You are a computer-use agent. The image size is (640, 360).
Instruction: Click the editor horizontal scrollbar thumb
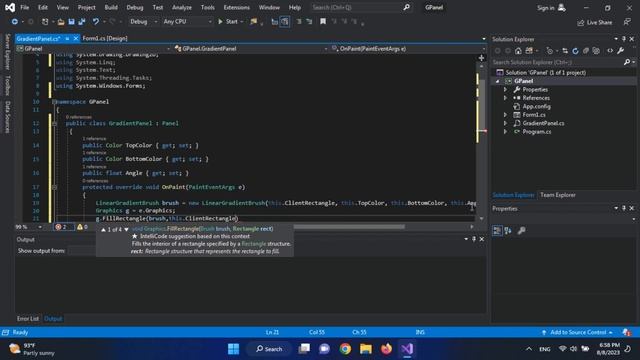[349, 227]
